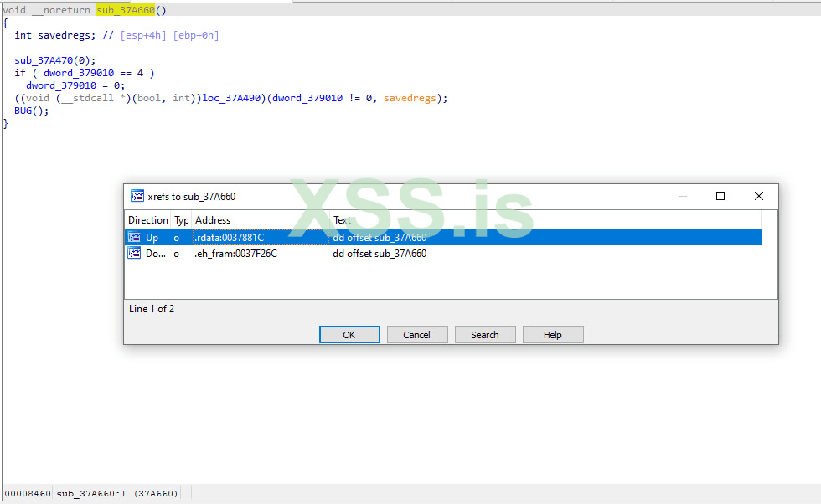The height and width of the screenshot is (504, 821).
Task: Minimize the xrefs dialog
Action: click(682, 196)
